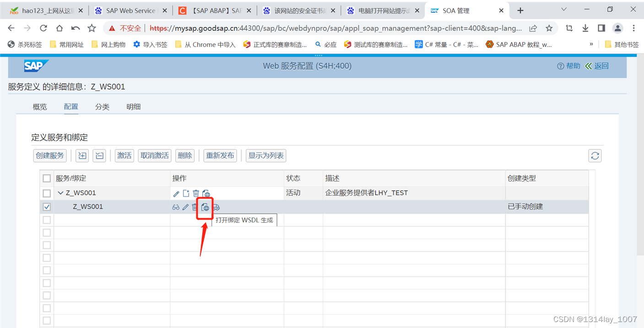644x328 pixels.
Task: Click the refresh icon above the table
Action: [595, 156]
